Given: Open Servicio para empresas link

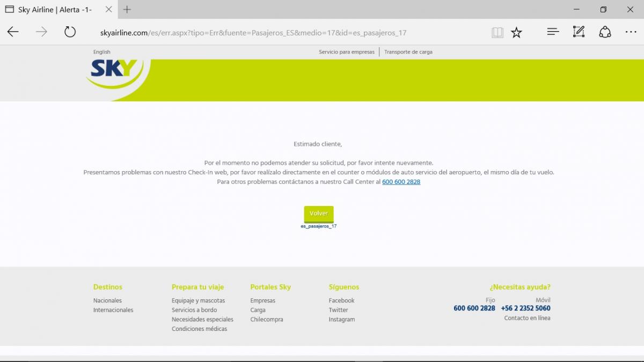Looking at the screenshot, I should click(347, 52).
